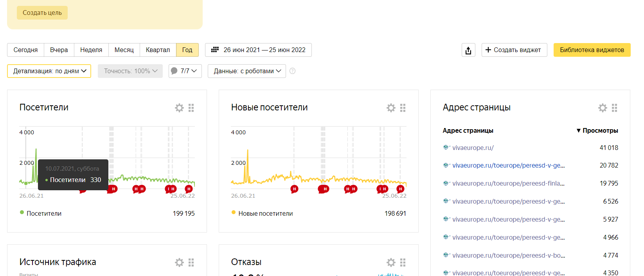Click drag handle of Адрес страницы widget
Image resolution: width=644 pixels, height=276 pixels.
pos(615,108)
